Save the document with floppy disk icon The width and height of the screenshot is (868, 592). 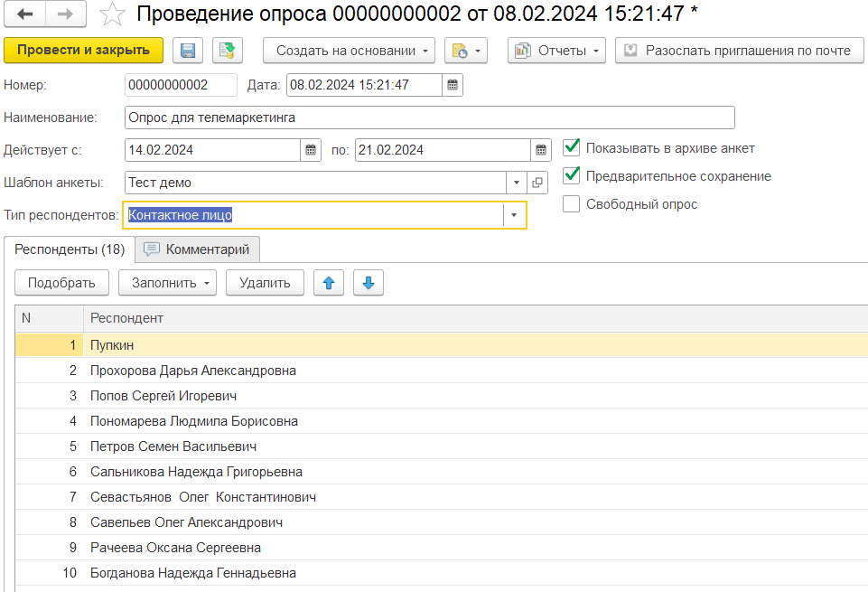(x=188, y=51)
